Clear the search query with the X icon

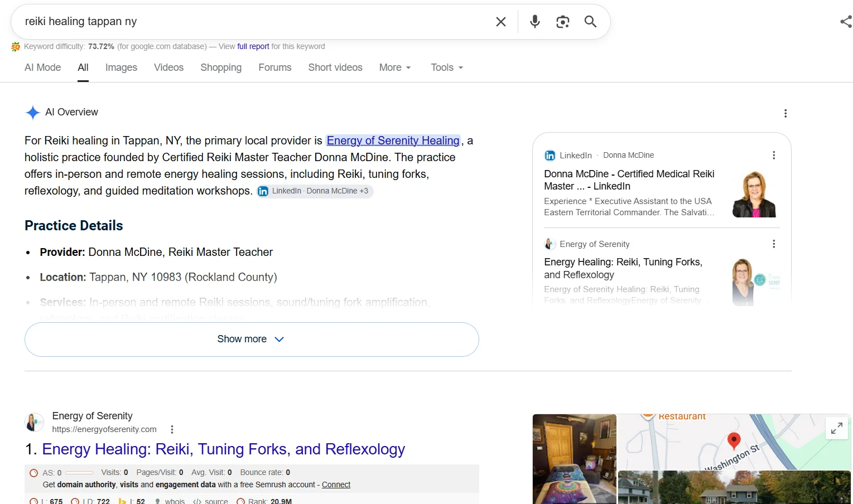point(501,22)
